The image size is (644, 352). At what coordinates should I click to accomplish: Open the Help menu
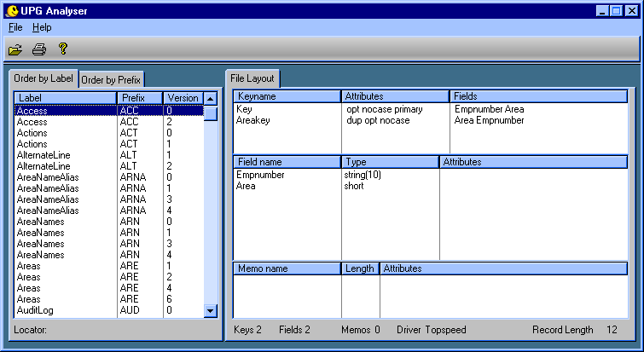point(42,27)
